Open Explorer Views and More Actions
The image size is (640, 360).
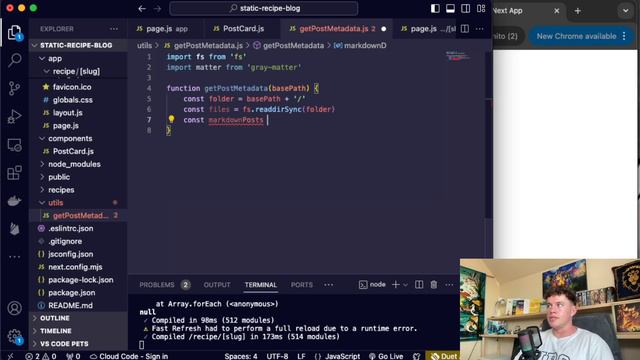[114, 29]
